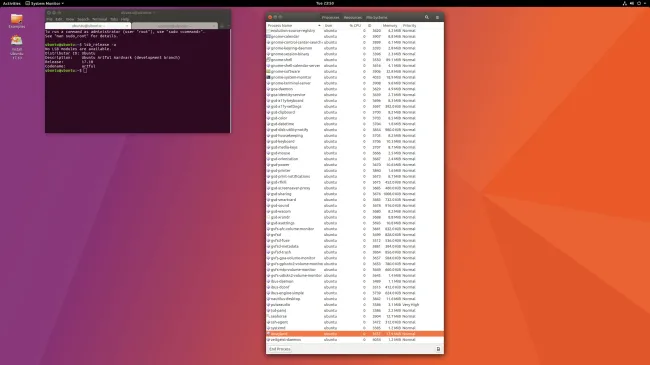
Task: Open terminal Help menu
Action: pos(125,19)
